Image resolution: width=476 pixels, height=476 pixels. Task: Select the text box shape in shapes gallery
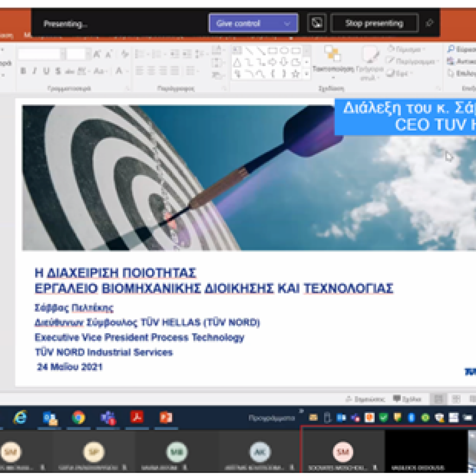237,50
